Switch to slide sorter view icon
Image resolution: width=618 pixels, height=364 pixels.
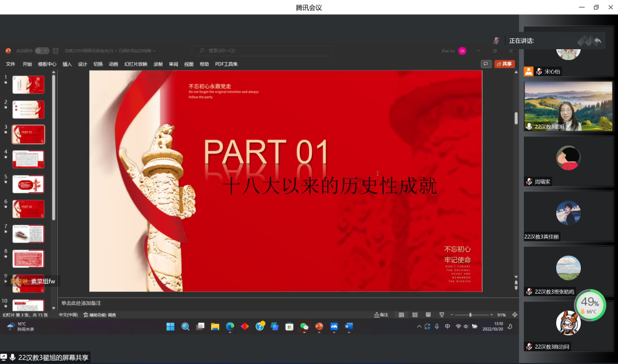pos(414,315)
